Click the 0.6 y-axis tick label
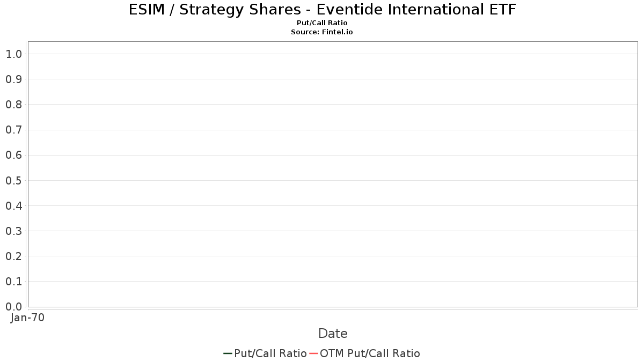Screen dimensions: 644x362 click(x=13, y=155)
